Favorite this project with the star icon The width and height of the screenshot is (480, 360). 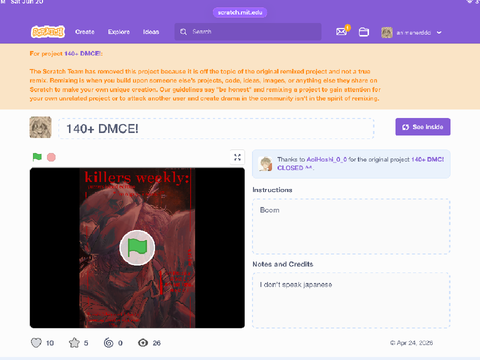74,343
